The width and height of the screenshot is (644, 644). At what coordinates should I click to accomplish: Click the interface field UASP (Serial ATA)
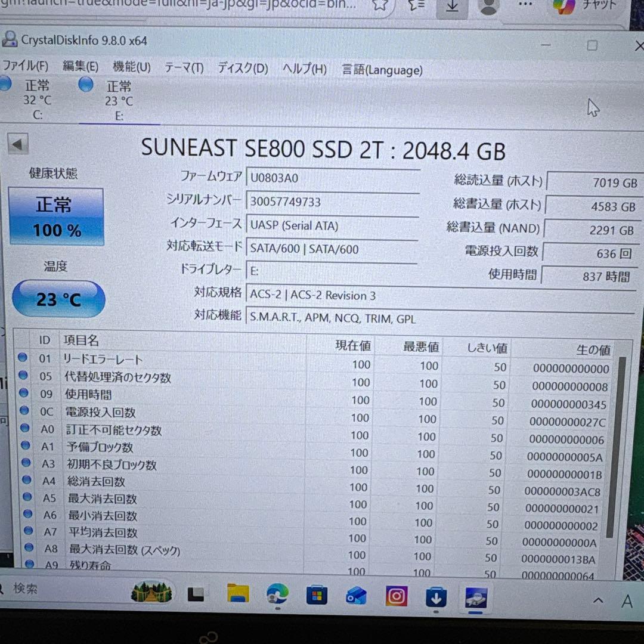332,225
